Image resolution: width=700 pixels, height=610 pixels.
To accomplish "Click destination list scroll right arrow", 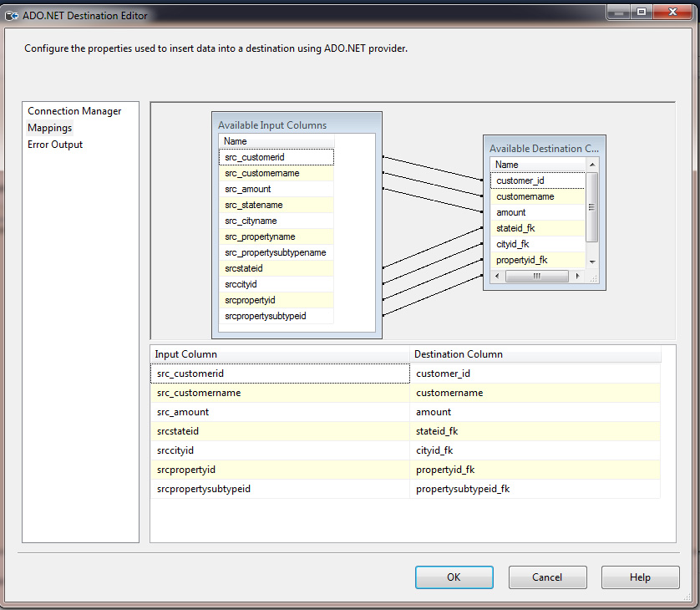I will point(578,277).
